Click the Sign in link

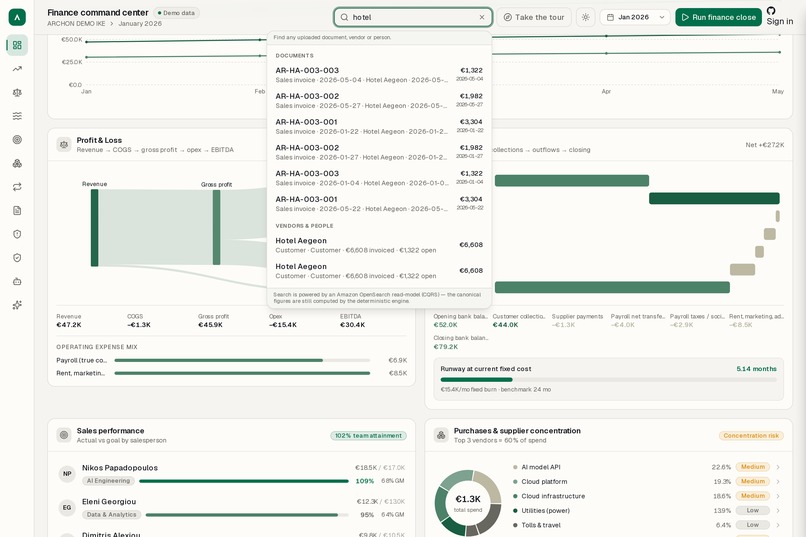point(780,22)
